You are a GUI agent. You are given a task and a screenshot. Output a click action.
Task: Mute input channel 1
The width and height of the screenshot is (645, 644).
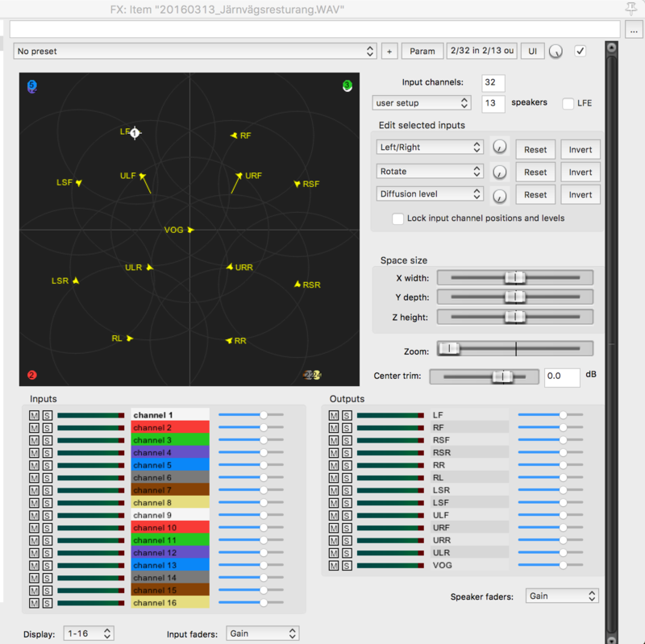[34, 415]
